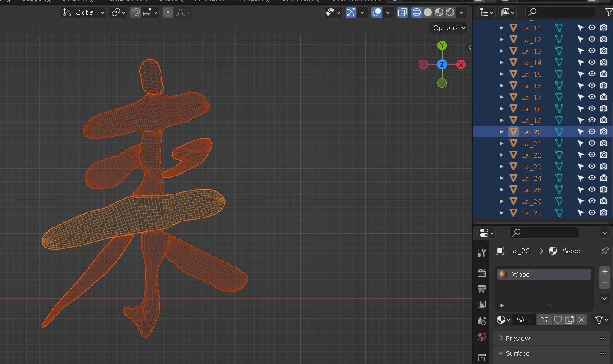Select Lai_22 in the outliner
The width and height of the screenshot is (613, 364).
pos(531,155)
